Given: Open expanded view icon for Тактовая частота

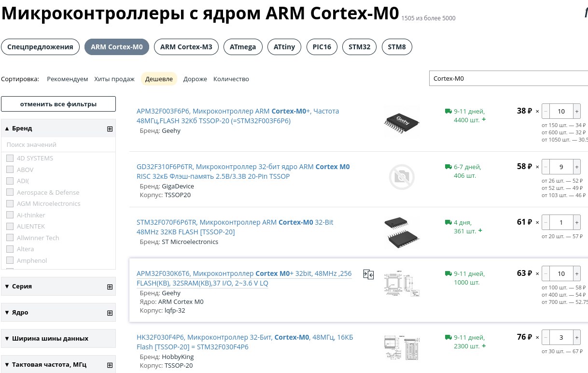Looking at the screenshot, I should tap(110, 365).
